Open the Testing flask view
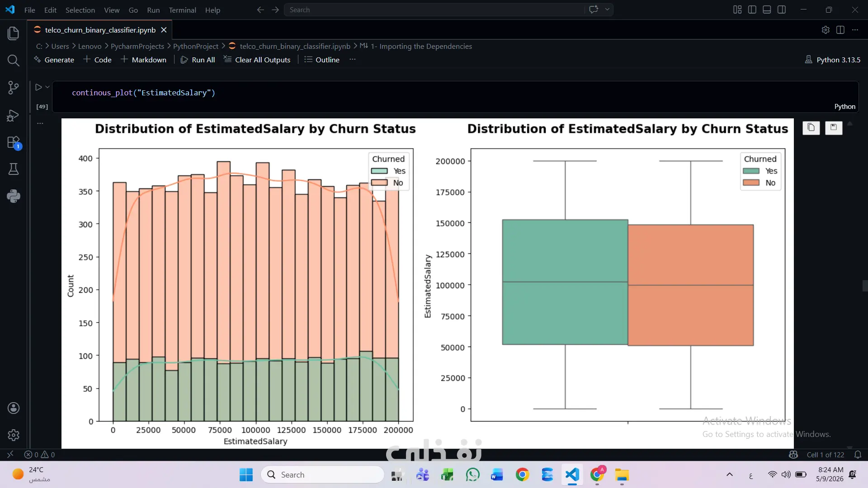This screenshot has height=488, width=868. click(x=14, y=169)
